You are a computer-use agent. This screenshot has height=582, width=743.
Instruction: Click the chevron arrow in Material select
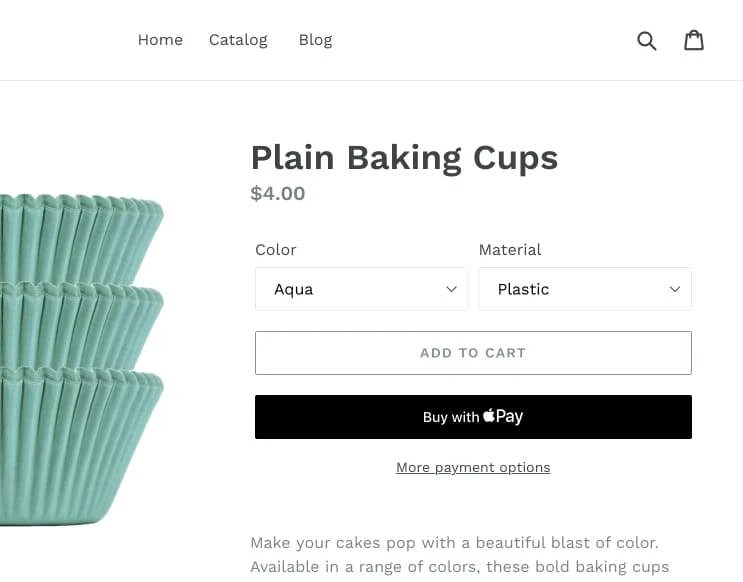tap(675, 289)
